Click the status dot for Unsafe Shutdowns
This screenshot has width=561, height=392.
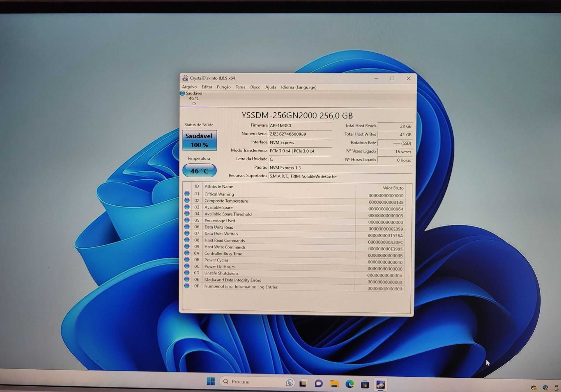187,272
